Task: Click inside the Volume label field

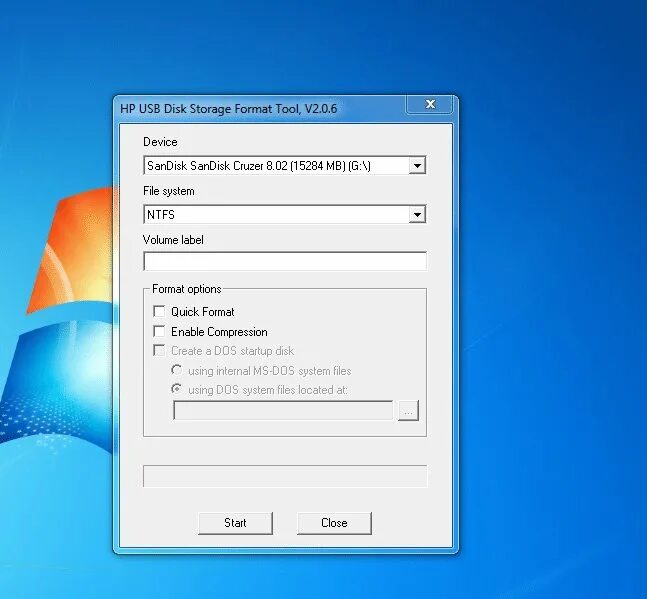Action: pyautogui.click(x=285, y=261)
